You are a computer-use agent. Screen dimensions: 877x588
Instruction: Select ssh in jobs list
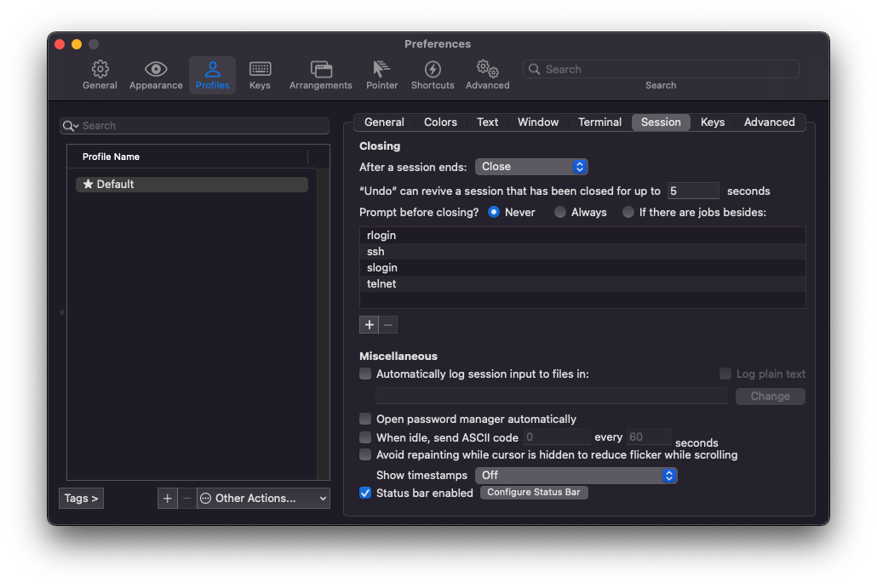pyautogui.click(x=582, y=252)
